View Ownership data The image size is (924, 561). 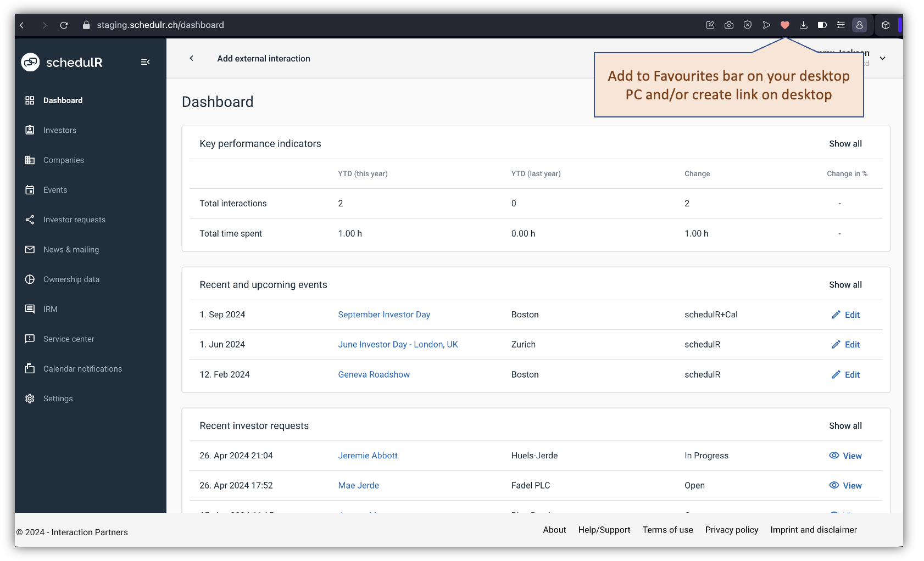pyautogui.click(x=71, y=279)
